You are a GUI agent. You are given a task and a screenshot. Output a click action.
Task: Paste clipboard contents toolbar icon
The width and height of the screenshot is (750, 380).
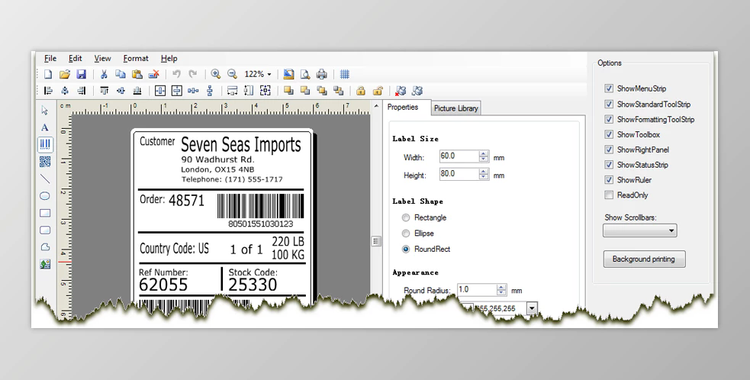[137, 74]
